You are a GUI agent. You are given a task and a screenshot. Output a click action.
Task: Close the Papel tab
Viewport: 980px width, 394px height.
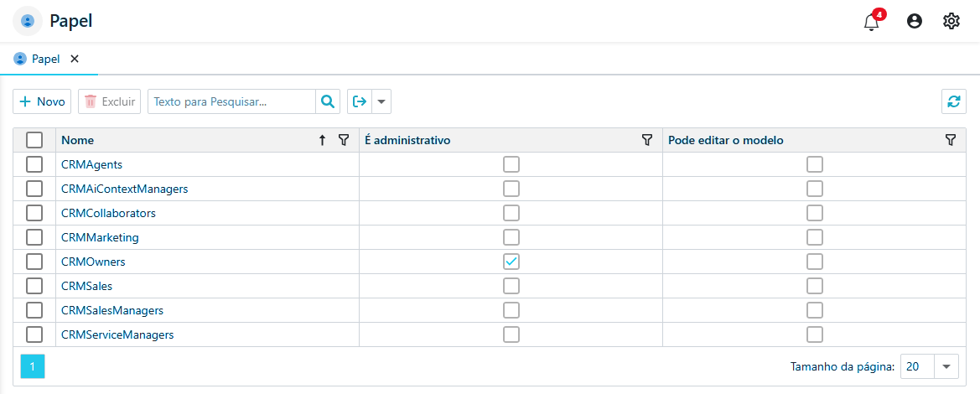pyautogui.click(x=75, y=59)
